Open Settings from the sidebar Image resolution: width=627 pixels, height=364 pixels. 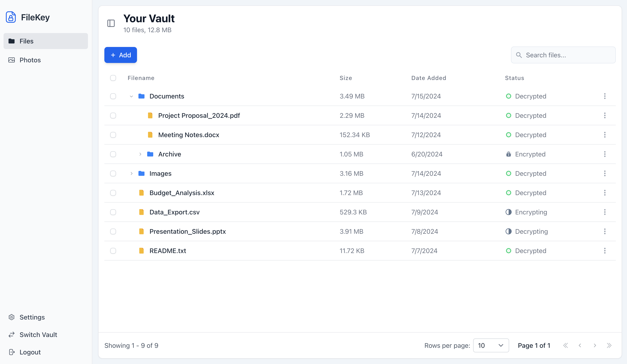32,317
